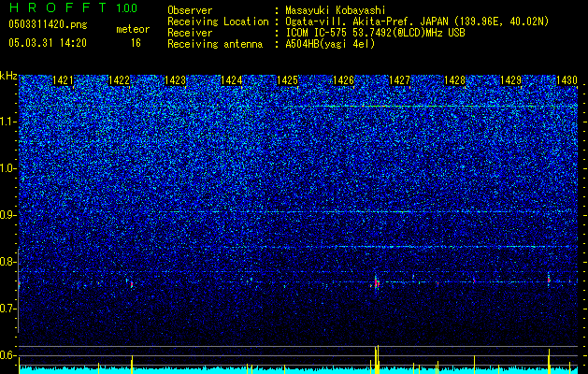
Task: Select the meteor count value 16
Action: click(136, 43)
